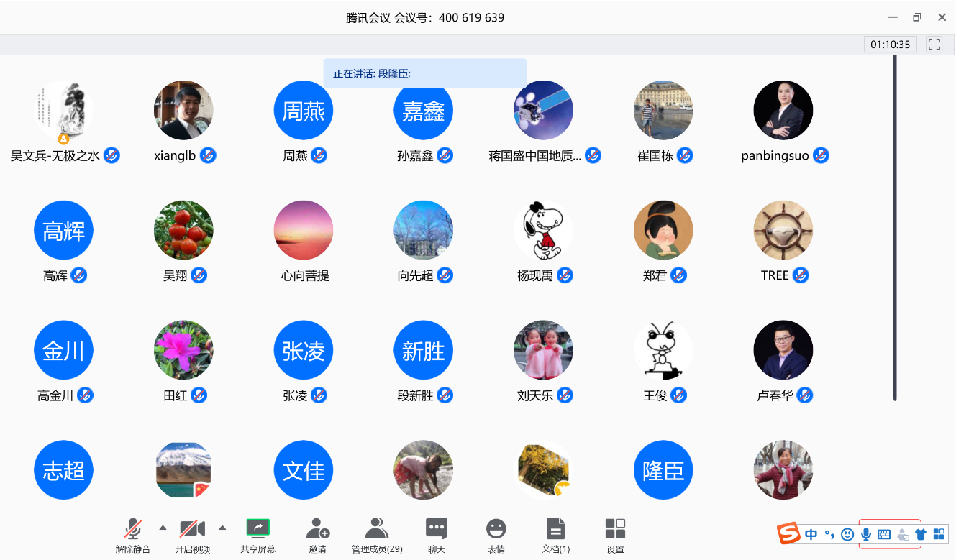Click the Sogou input toolbox grid icon
Image resolution: width=956 pixels, height=560 pixels.
tap(939, 534)
